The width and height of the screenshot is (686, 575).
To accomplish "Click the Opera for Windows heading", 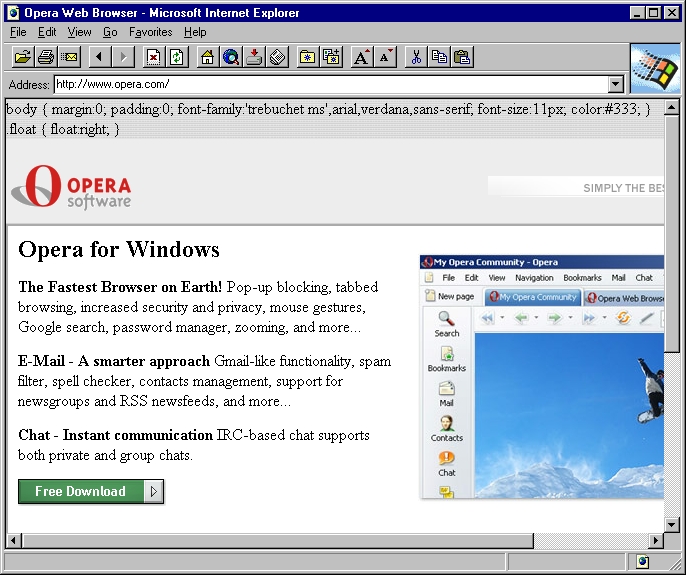I will [119, 250].
